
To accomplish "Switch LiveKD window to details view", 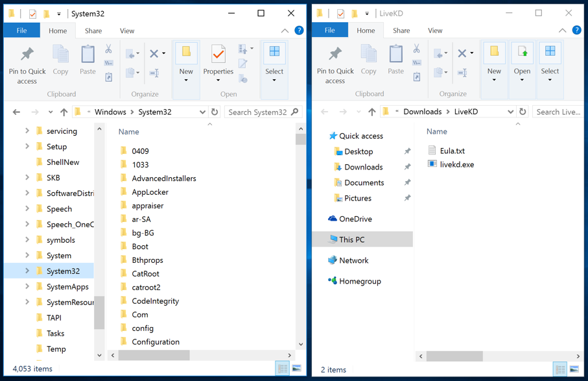I will tap(560, 369).
